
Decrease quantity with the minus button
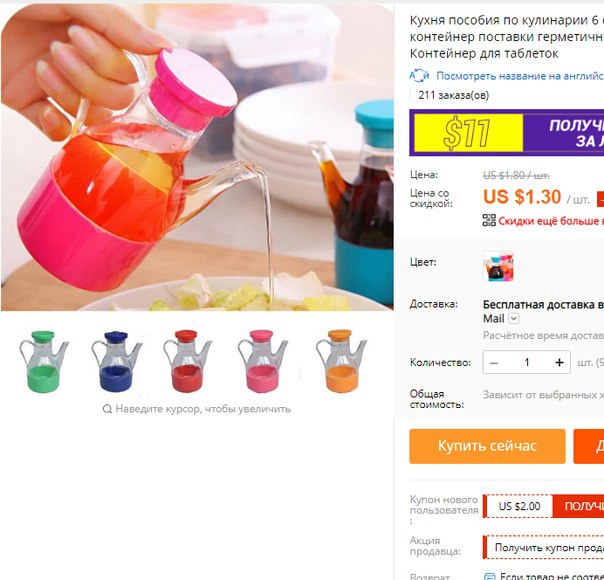pyautogui.click(x=494, y=362)
